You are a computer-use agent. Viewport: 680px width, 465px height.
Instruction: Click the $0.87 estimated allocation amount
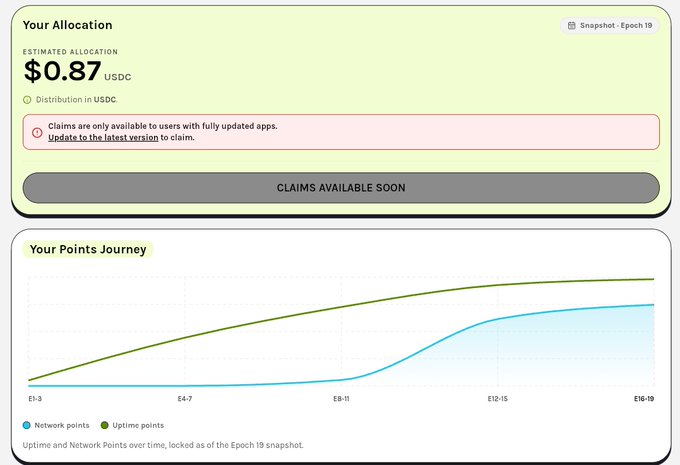62,71
